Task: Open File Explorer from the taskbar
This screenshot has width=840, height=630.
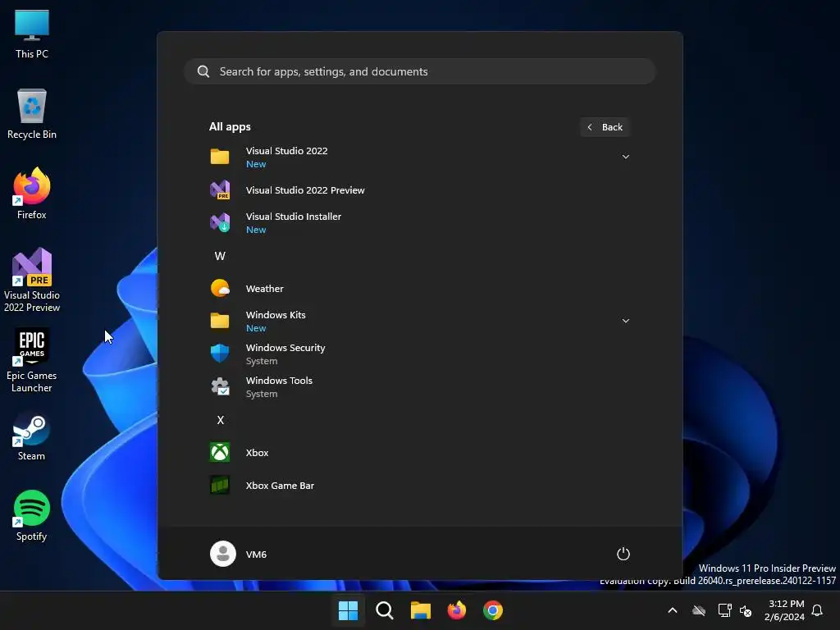Action: (x=421, y=610)
